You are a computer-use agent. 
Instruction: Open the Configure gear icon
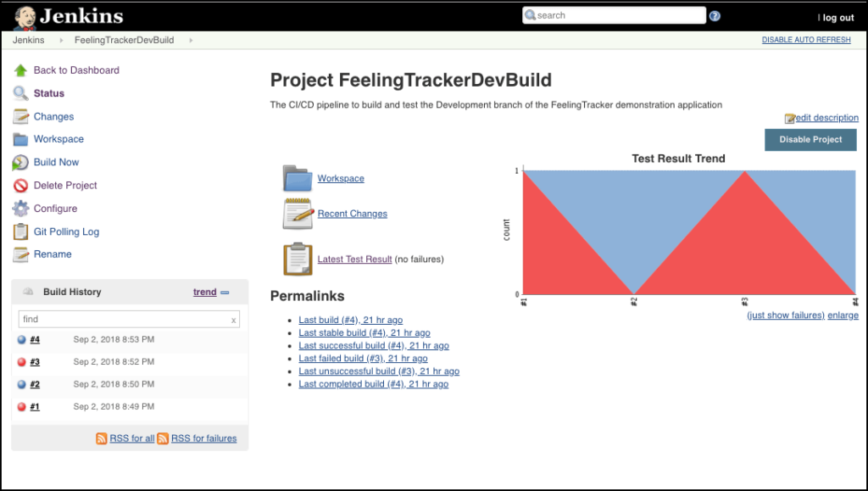point(20,209)
